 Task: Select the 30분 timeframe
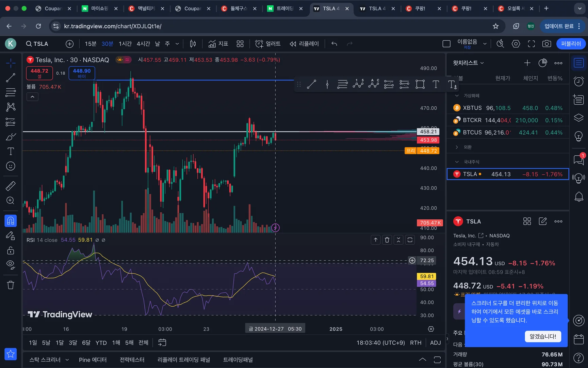pos(107,44)
